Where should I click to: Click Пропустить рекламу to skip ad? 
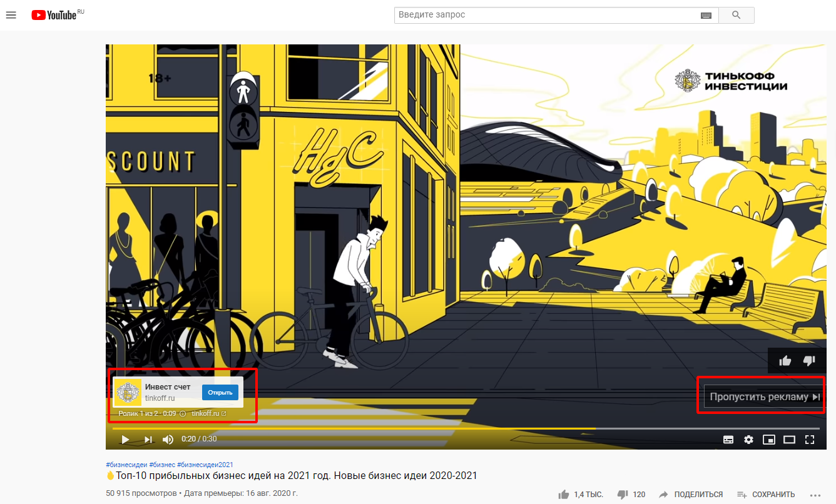click(x=763, y=397)
